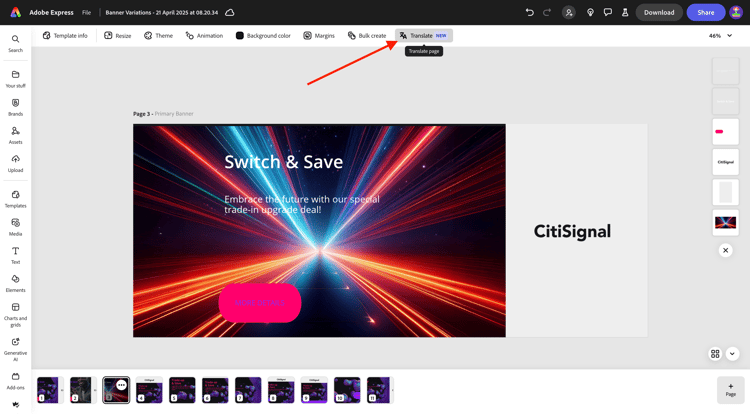
Task: Open Margins settings
Action: tap(319, 35)
